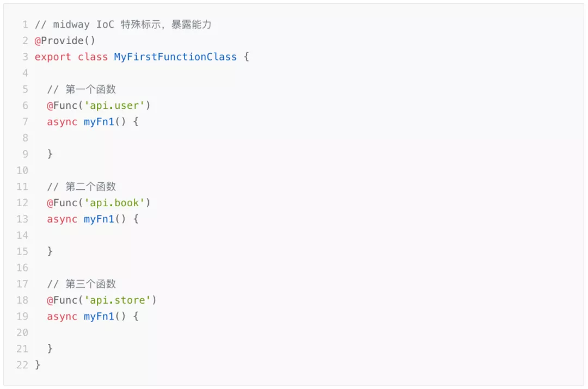Image resolution: width=588 pixels, height=389 pixels.
Task: Click myFn1 method name on line 13
Action: point(99,219)
